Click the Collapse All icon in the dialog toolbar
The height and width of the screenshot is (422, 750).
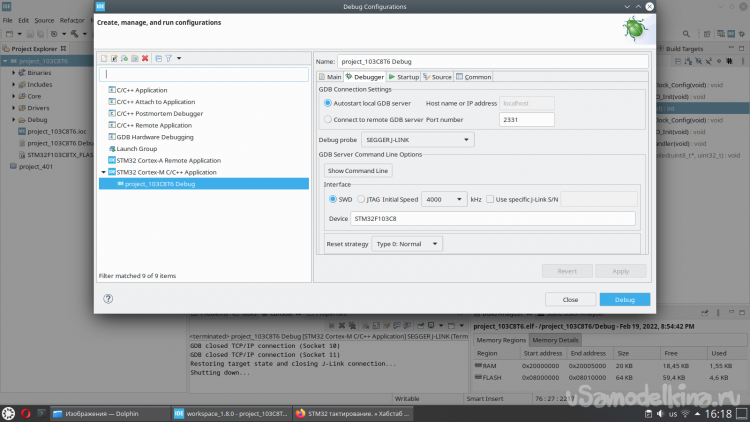point(158,59)
